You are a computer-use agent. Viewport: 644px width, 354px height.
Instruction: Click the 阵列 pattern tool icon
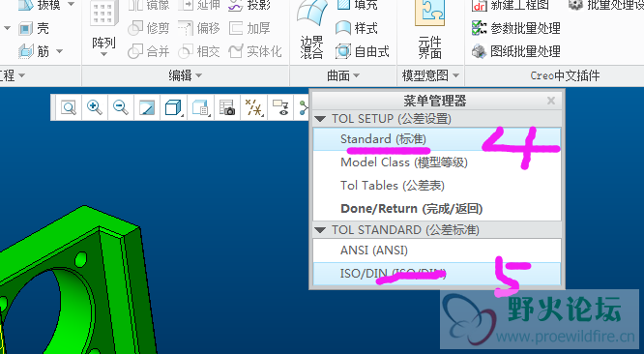(x=103, y=29)
